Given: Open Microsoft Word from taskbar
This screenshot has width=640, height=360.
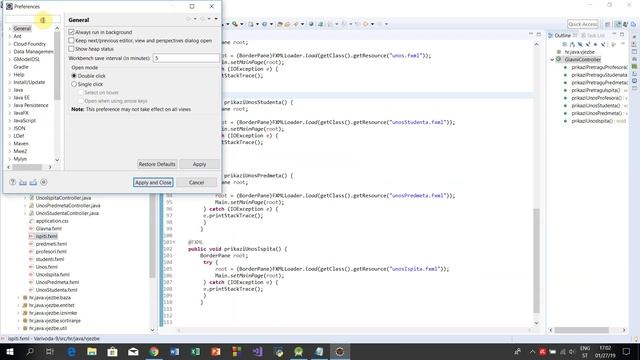Looking at the screenshot, I should pyautogui.click(x=174, y=351).
